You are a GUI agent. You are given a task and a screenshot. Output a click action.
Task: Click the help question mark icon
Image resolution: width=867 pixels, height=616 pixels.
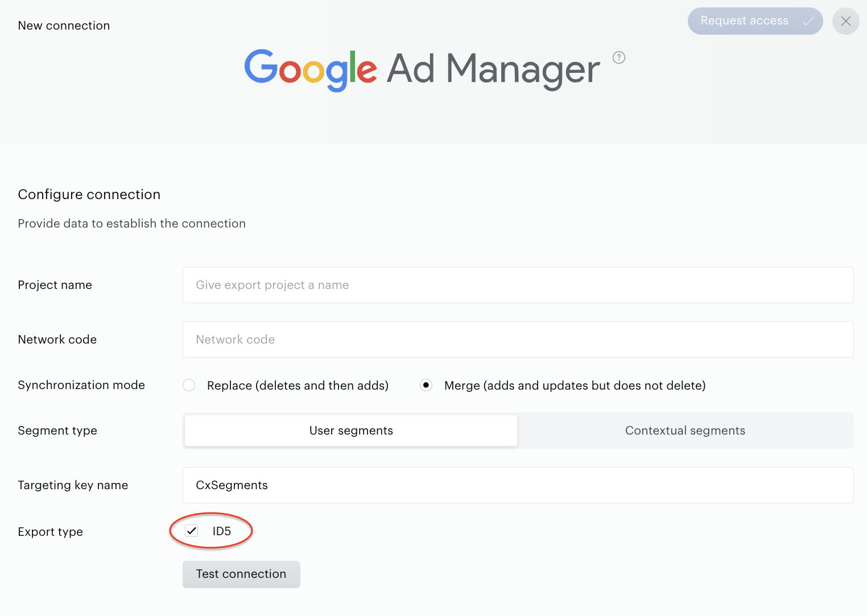(x=619, y=57)
